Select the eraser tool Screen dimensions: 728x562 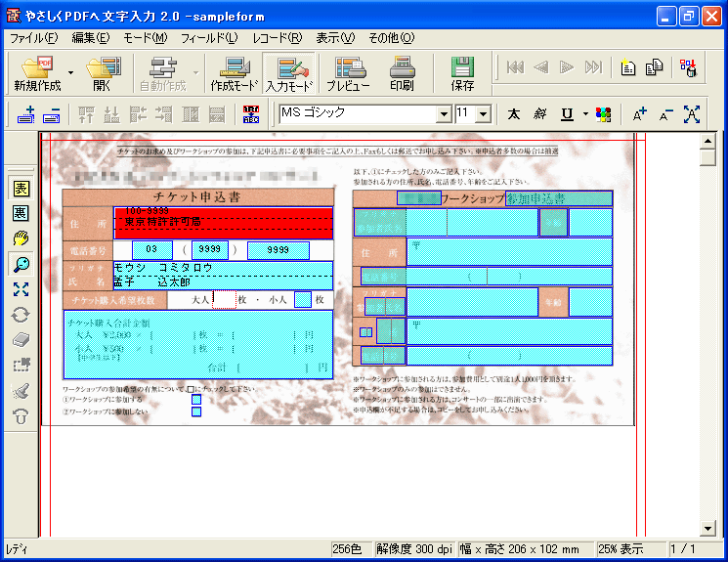pos(21,340)
